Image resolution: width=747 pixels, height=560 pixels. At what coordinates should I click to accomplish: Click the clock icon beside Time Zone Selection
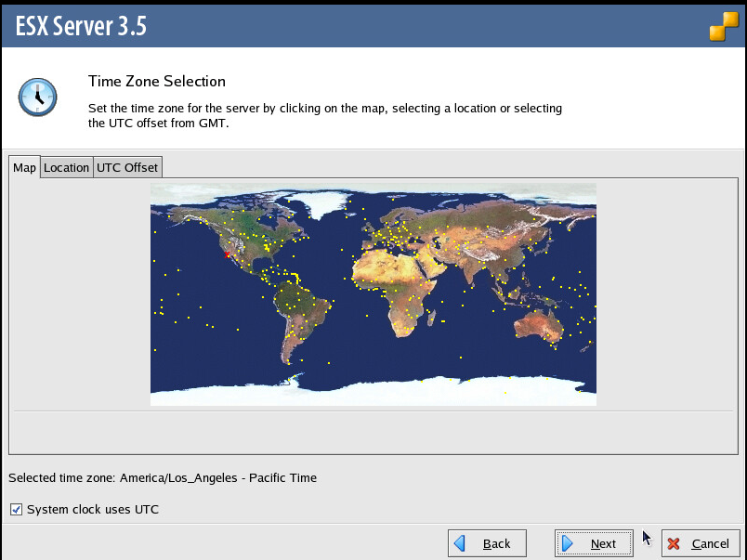tap(38, 98)
